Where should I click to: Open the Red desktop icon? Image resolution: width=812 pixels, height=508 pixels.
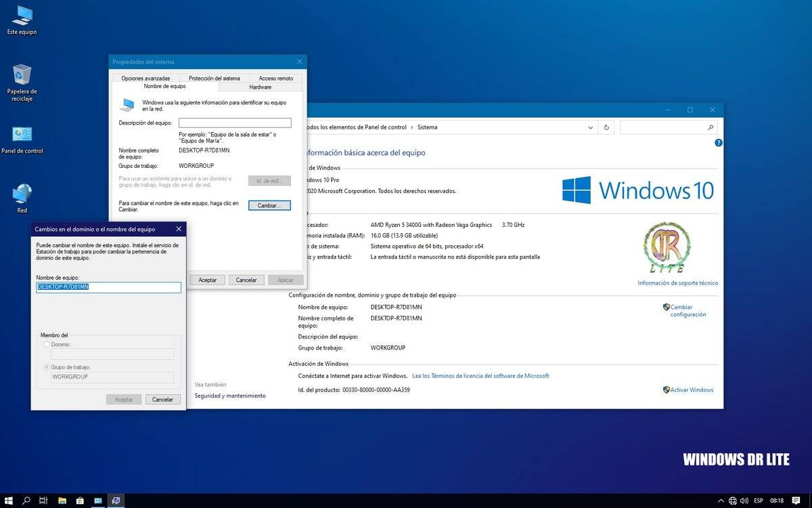[x=22, y=198]
